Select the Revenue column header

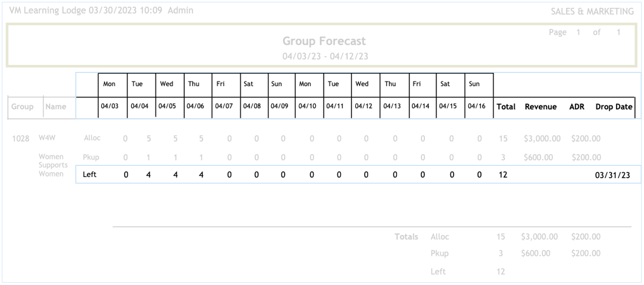point(541,107)
